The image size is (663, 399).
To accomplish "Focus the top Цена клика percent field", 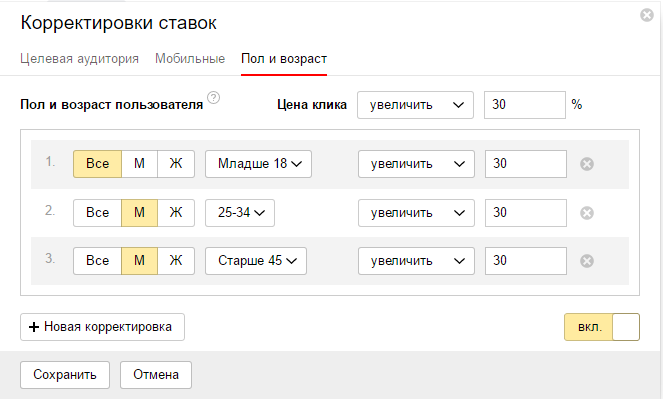I will pos(525,105).
